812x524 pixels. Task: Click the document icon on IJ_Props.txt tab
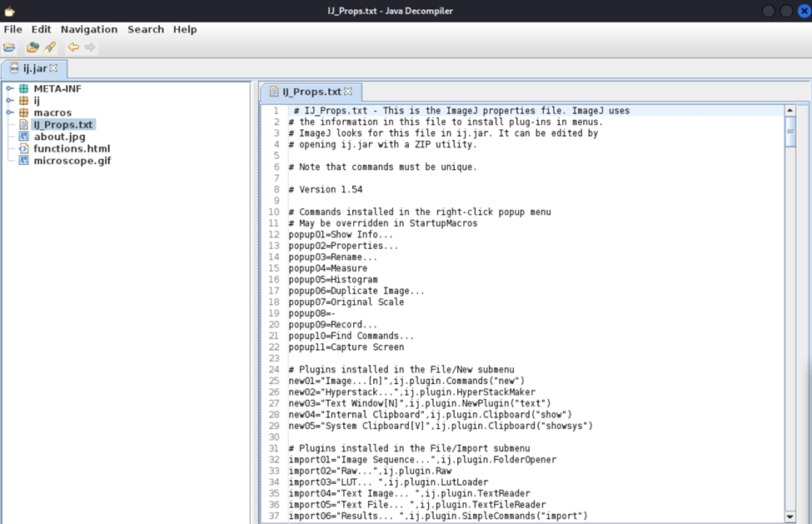(274, 92)
